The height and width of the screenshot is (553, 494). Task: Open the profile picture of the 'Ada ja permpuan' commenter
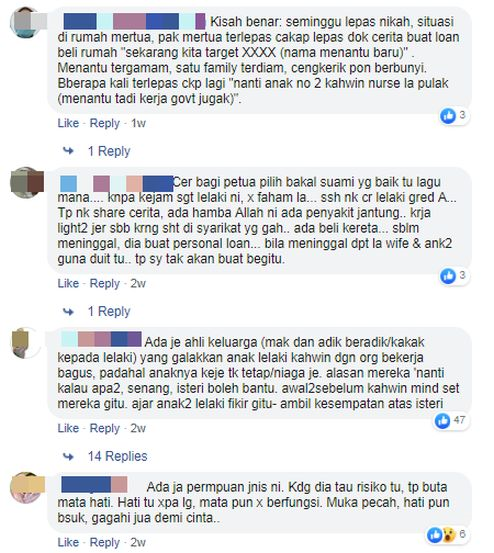pos(27,488)
